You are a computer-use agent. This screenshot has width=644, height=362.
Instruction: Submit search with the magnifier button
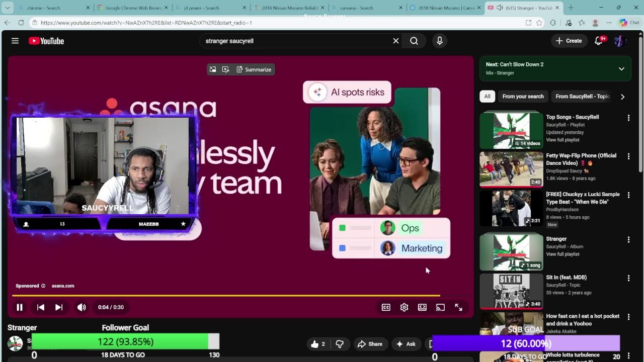click(x=414, y=41)
